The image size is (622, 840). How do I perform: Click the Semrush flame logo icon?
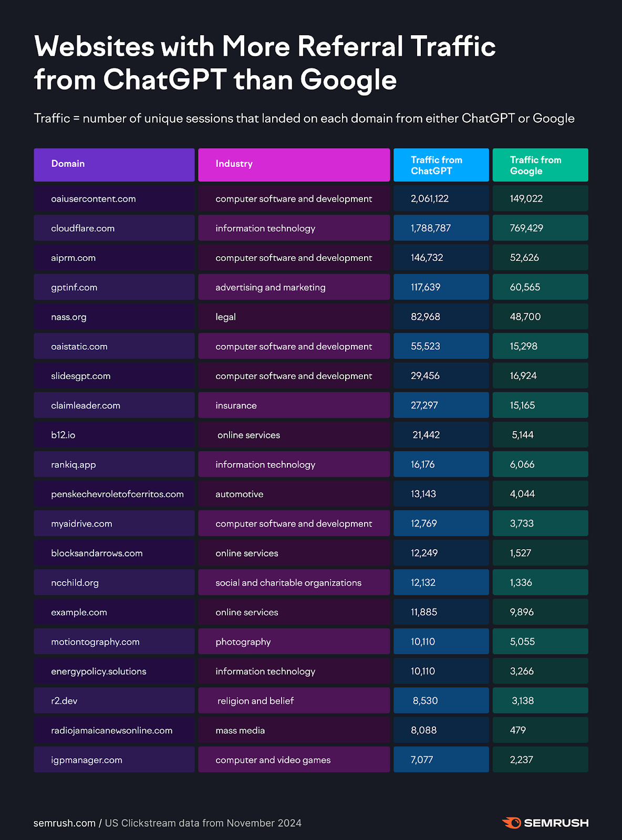pos(511,823)
